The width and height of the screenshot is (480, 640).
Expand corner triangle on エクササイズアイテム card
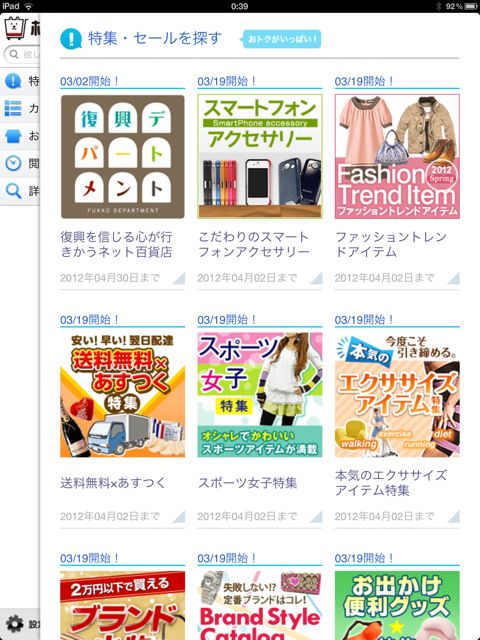tap(454, 516)
